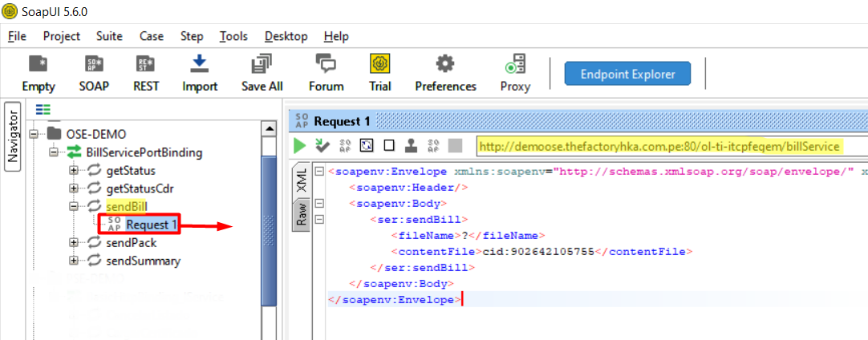Image resolution: width=868 pixels, height=340 pixels.
Task: Open the Suite menu
Action: (x=109, y=37)
